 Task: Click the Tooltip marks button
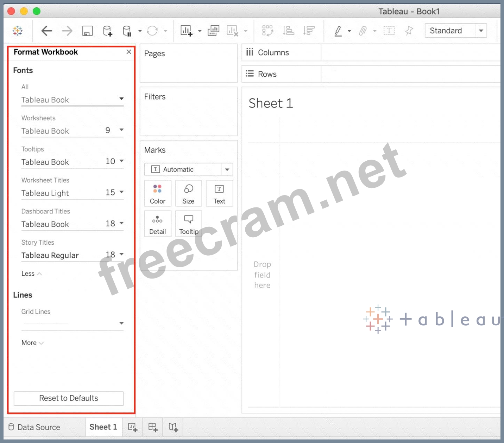189,224
